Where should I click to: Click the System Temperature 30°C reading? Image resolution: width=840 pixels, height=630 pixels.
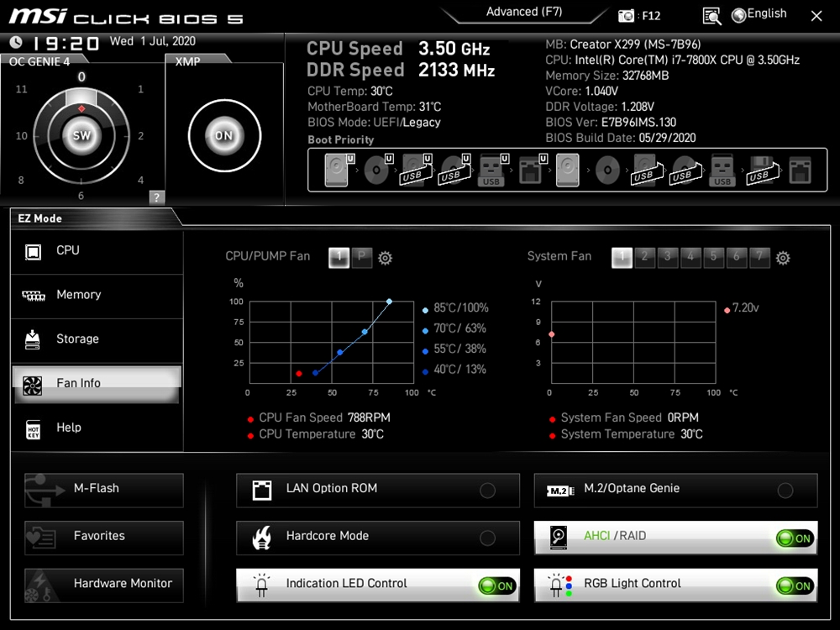(632, 434)
